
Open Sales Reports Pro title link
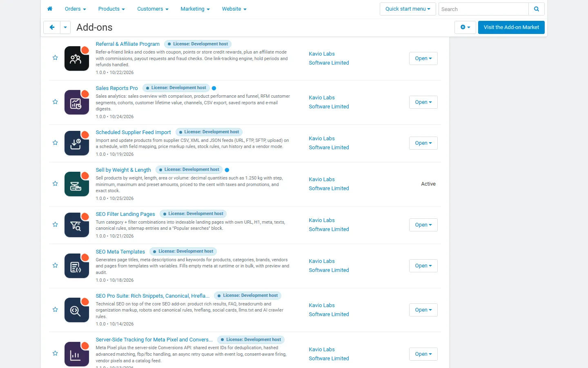point(117,88)
